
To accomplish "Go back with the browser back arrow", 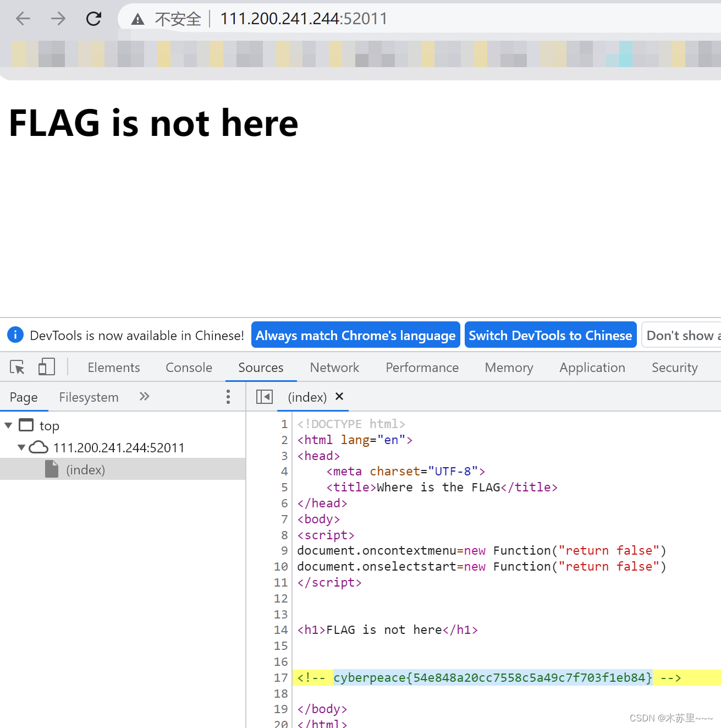I will point(23,19).
